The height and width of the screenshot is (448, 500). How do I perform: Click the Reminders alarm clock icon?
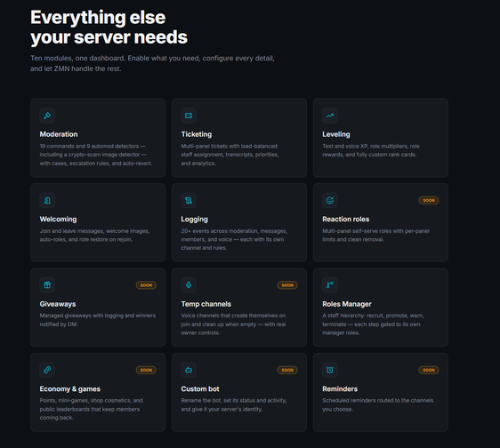330,370
